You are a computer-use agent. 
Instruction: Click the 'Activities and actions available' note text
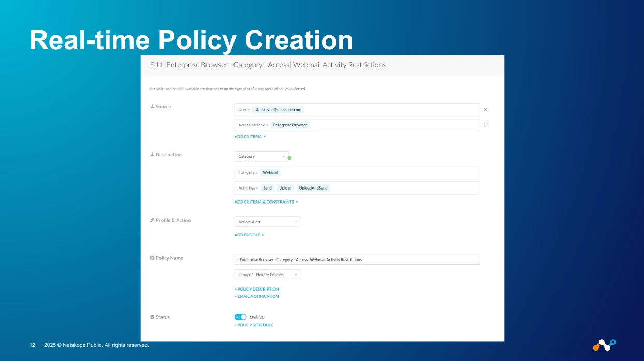pos(228,89)
